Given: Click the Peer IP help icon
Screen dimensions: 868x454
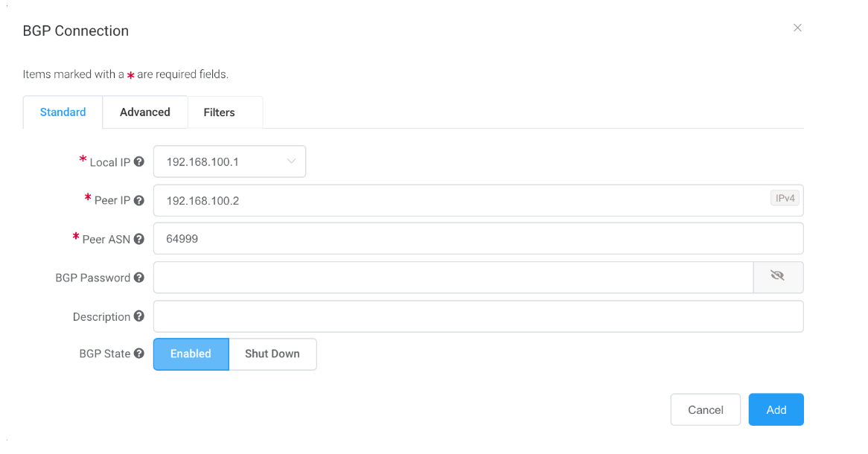Looking at the screenshot, I should (x=139, y=200).
